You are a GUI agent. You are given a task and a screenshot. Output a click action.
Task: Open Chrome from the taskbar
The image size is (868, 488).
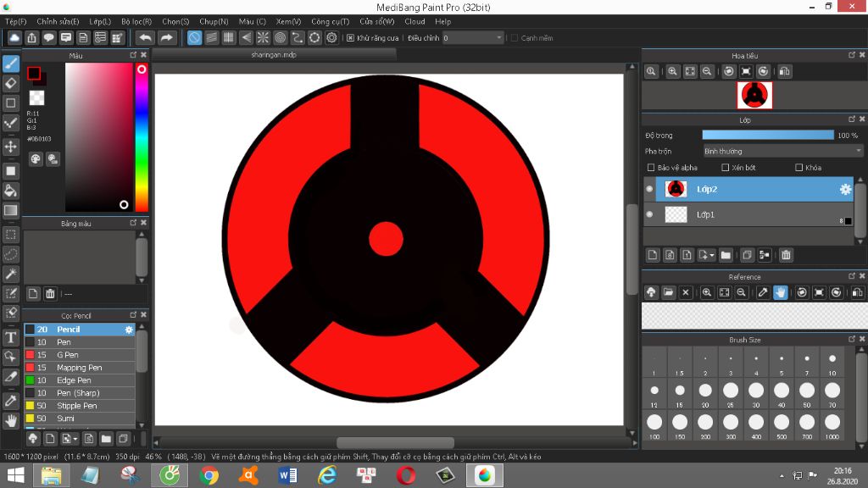[x=209, y=475]
